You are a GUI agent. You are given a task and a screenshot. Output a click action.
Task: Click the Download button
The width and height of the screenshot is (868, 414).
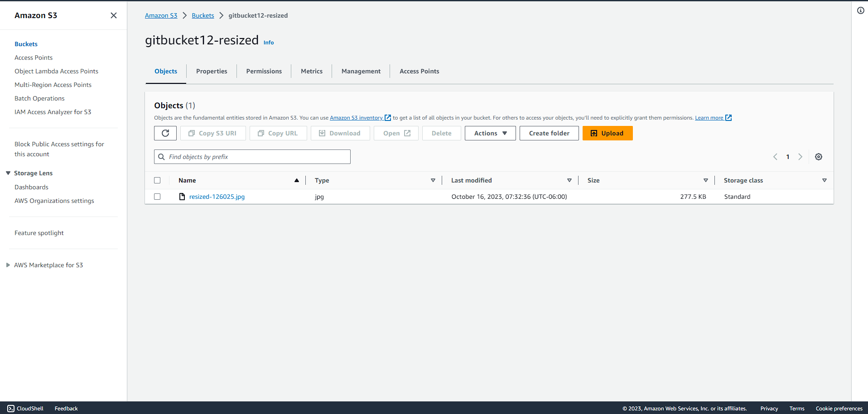pyautogui.click(x=340, y=133)
